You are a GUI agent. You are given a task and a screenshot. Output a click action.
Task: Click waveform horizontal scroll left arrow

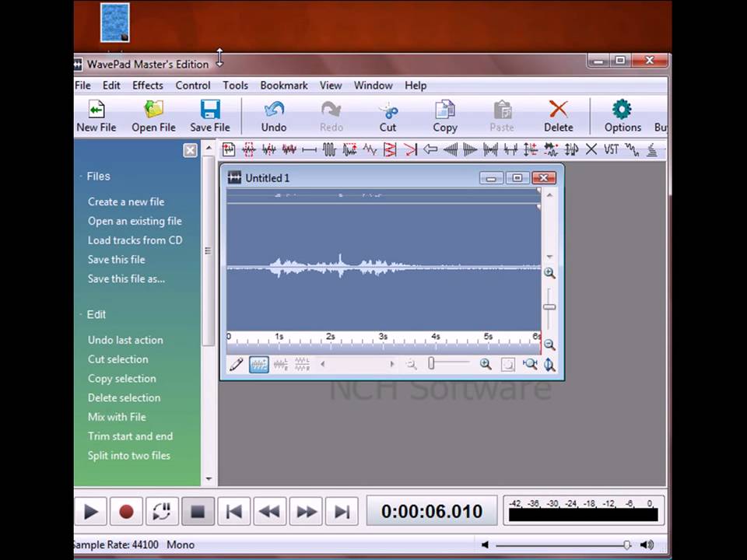click(322, 364)
